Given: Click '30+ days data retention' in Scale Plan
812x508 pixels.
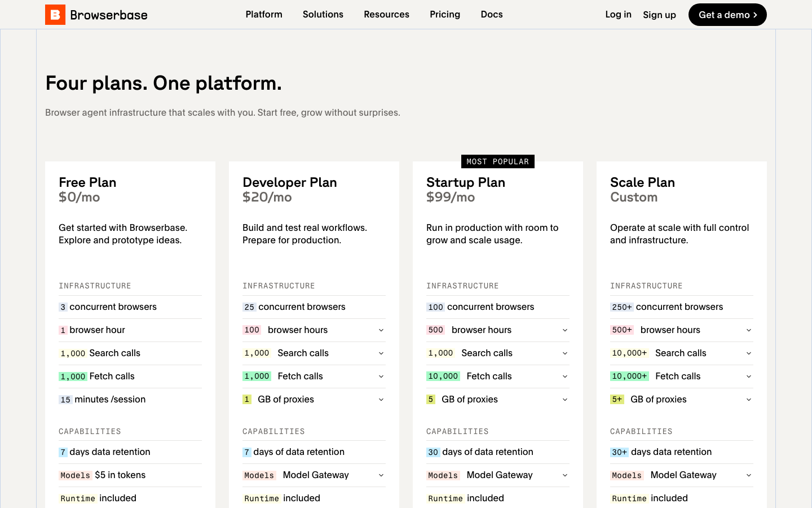Looking at the screenshot, I should click(x=661, y=452).
